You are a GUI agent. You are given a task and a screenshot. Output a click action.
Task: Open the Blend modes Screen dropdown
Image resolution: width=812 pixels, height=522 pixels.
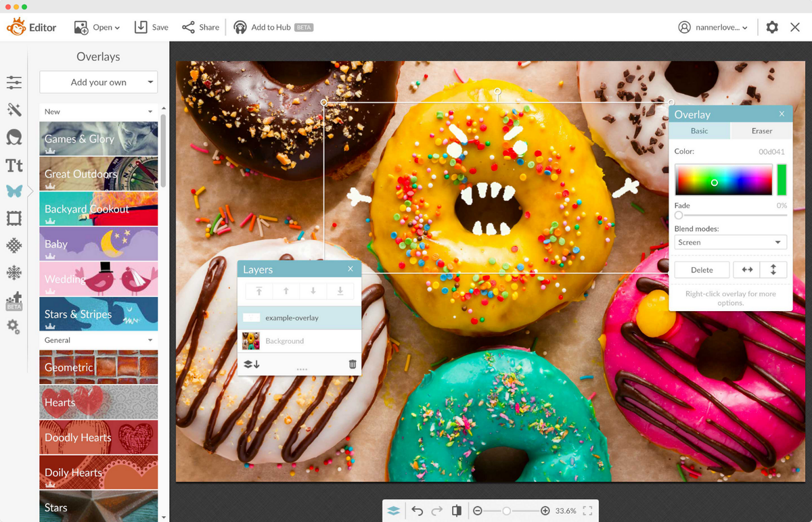click(731, 242)
